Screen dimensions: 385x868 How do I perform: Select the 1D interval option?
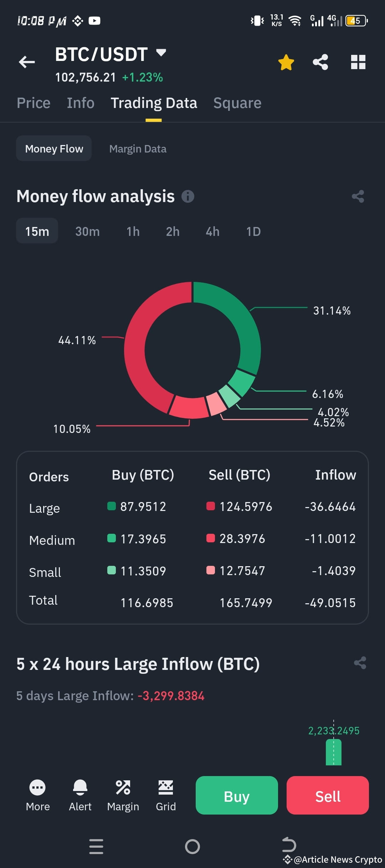pyautogui.click(x=253, y=231)
